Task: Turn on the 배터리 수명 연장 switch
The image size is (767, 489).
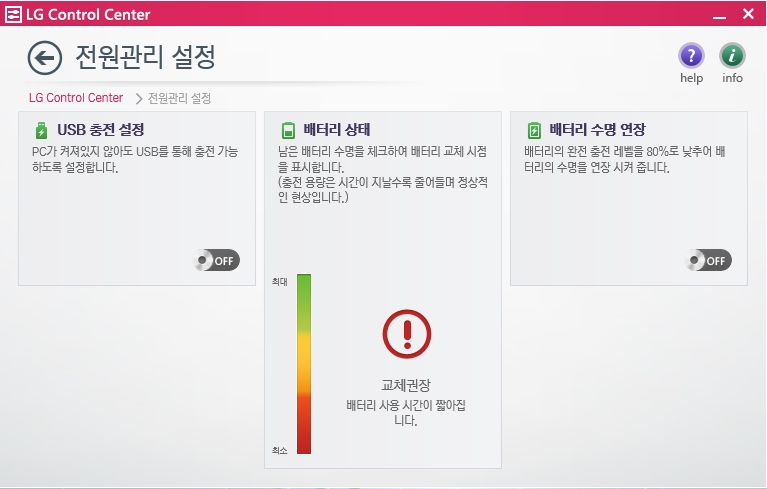Action: (708, 260)
